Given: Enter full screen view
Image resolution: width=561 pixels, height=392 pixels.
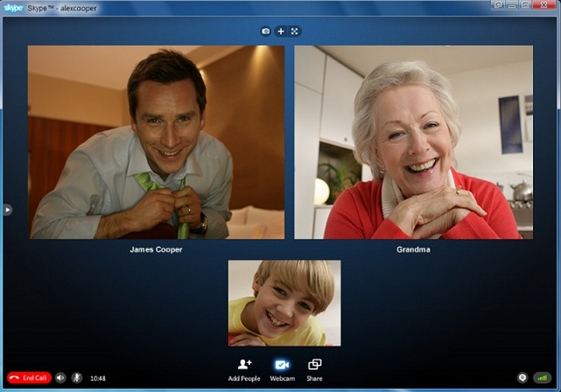Looking at the screenshot, I should point(294,31).
